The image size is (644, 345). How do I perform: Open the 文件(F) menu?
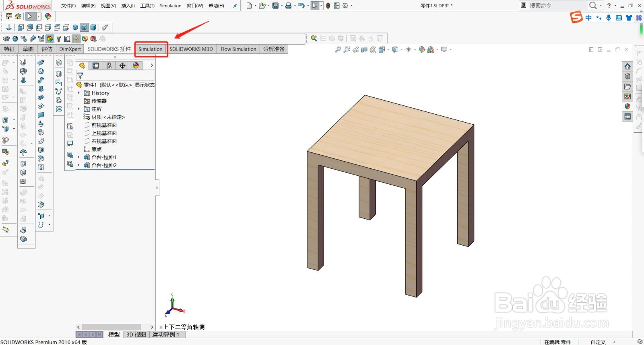tap(68, 6)
